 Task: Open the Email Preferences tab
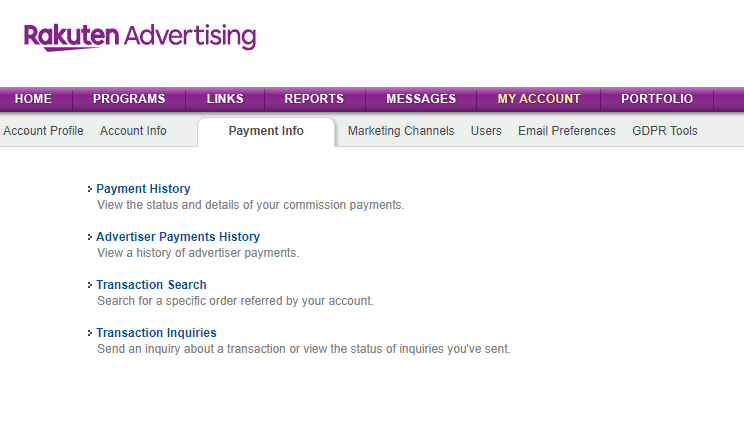(x=567, y=131)
